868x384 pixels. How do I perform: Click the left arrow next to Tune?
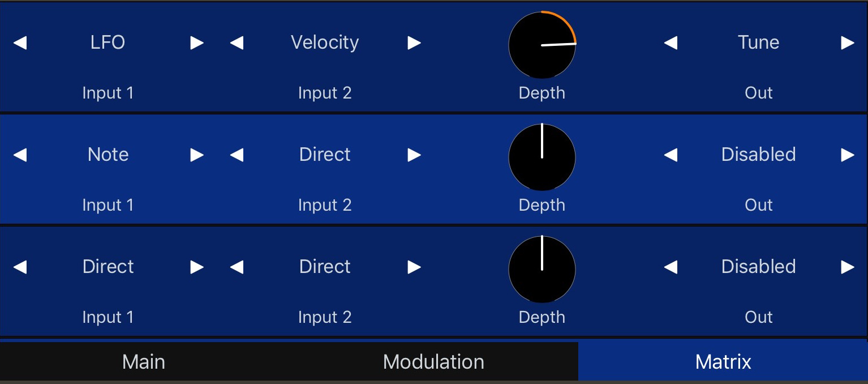tap(671, 42)
